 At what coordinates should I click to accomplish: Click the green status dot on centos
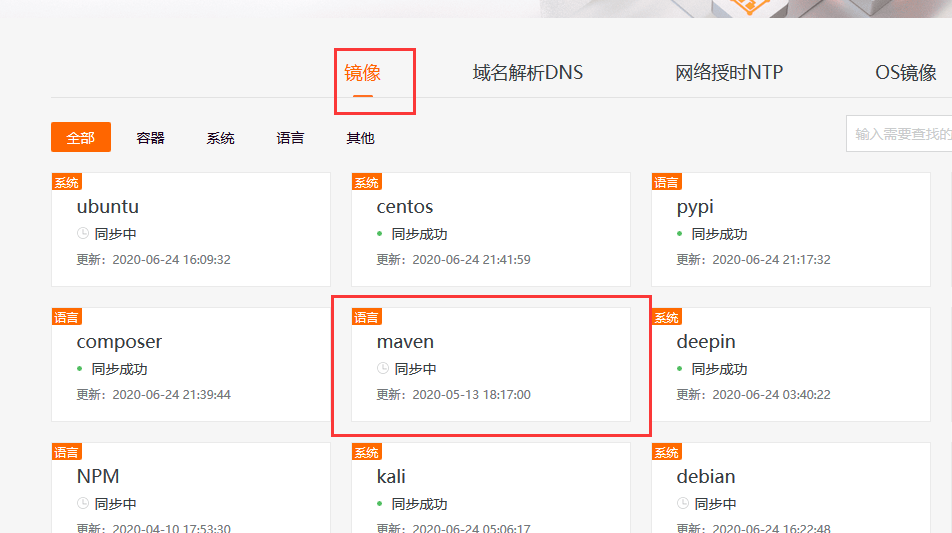[x=379, y=233]
